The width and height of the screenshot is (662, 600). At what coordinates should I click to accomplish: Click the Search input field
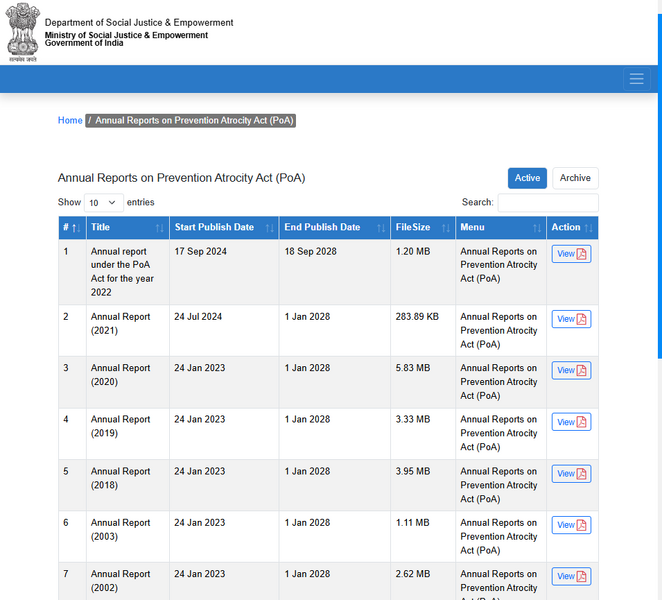[x=548, y=203]
